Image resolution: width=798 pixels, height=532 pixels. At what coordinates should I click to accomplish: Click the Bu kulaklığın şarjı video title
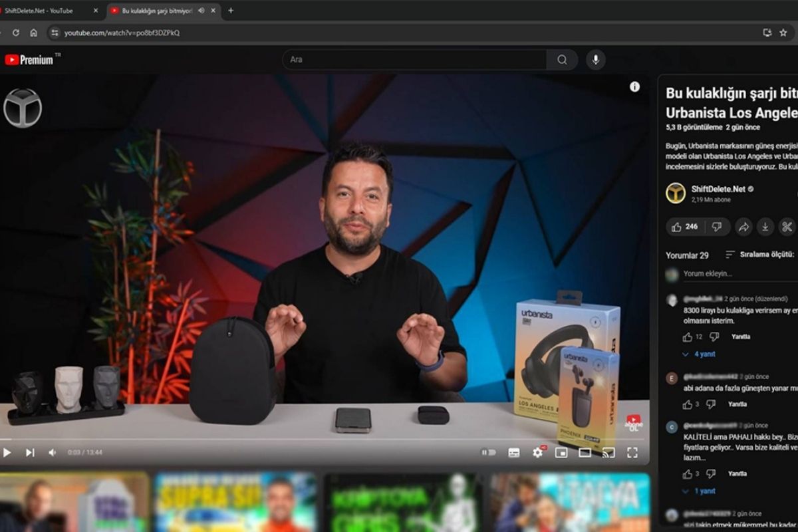point(731,102)
